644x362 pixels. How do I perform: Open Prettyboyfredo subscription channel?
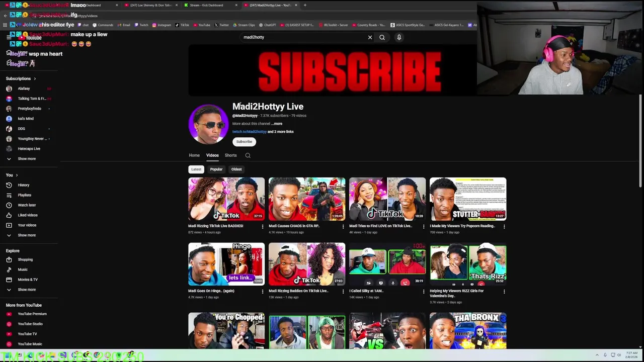tap(29, 109)
